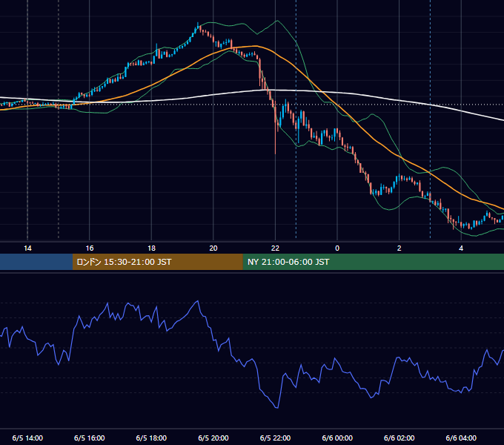Click the 20 hour label on price chart axis

click(213, 248)
